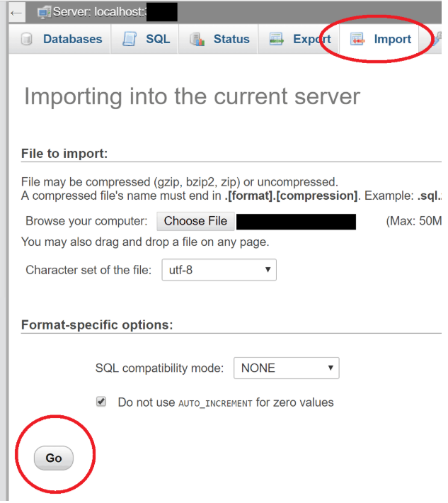This screenshot has width=448, height=503.
Task: Go to the Status tab label
Action: pyautogui.click(x=231, y=39)
